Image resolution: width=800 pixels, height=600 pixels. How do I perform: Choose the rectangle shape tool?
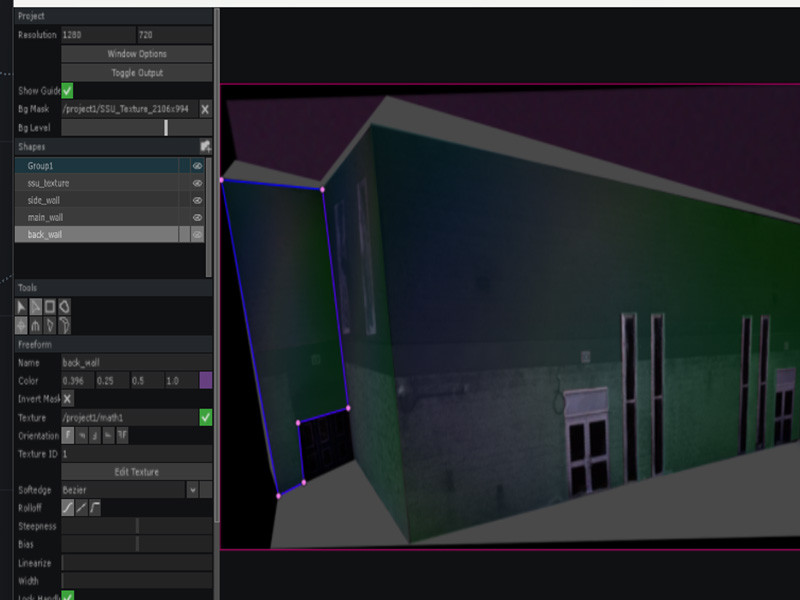[x=50, y=306]
